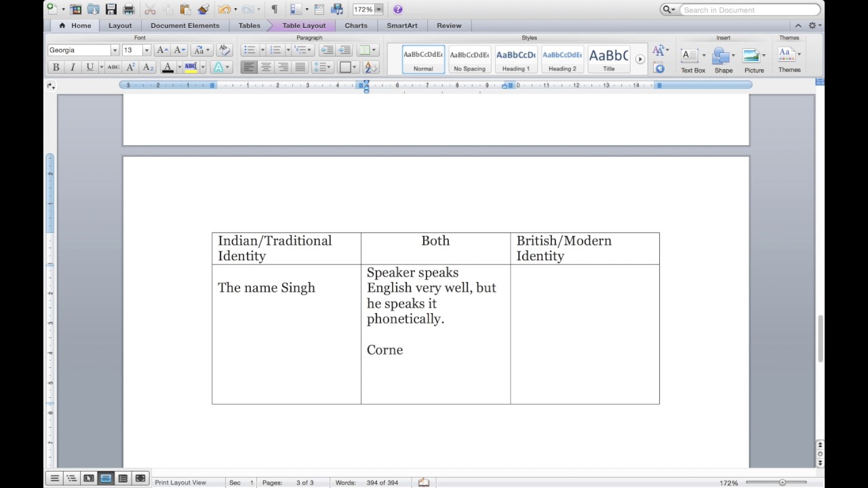Align text left
The height and width of the screenshot is (488, 868).
(x=249, y=67)
